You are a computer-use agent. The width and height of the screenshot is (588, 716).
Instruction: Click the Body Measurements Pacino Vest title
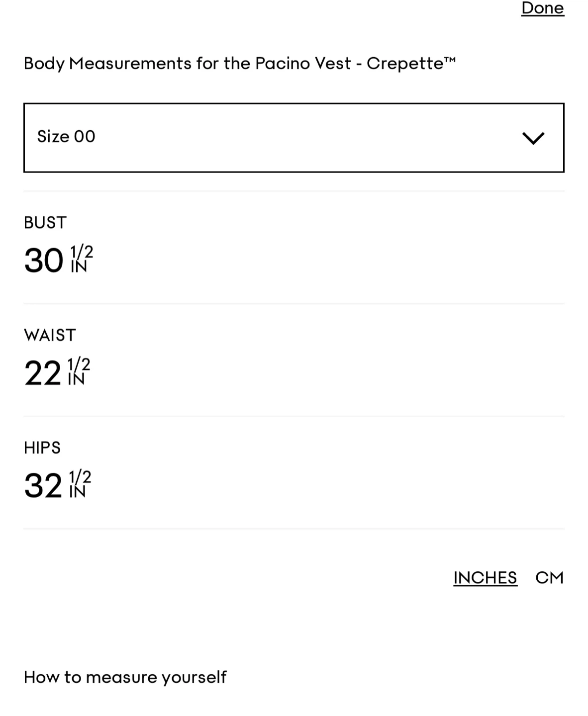click(x=239, y=64)
